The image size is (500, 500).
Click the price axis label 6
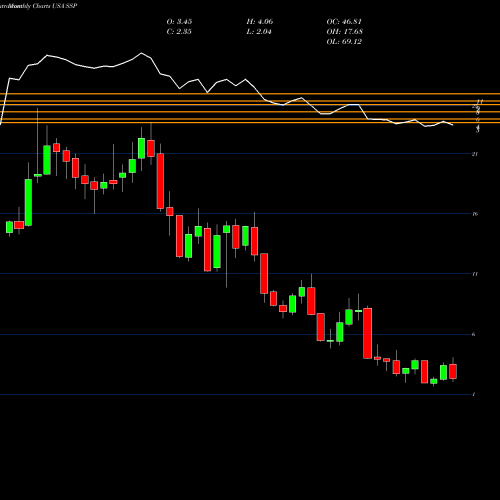pos(474,334)
